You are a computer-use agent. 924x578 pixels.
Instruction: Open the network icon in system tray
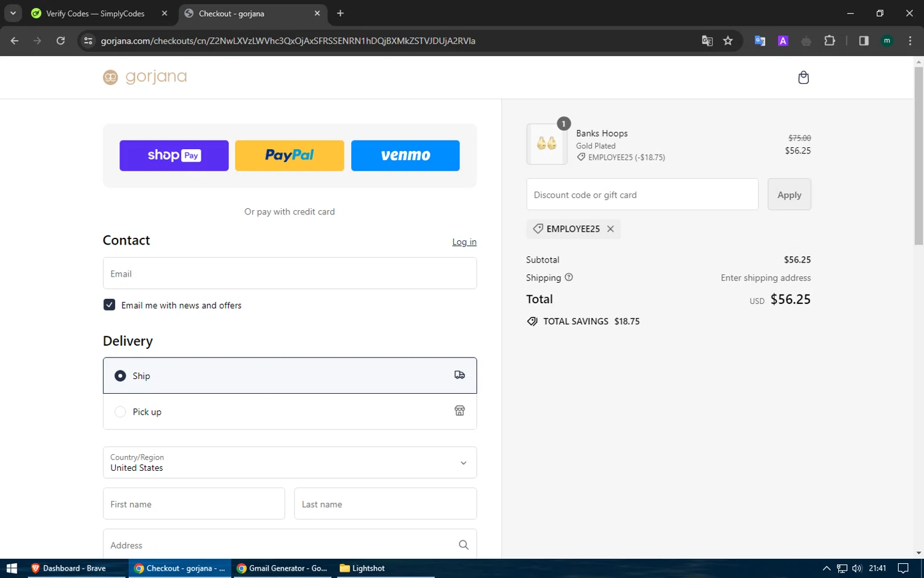pyautogui.click(x=842, y=568)
